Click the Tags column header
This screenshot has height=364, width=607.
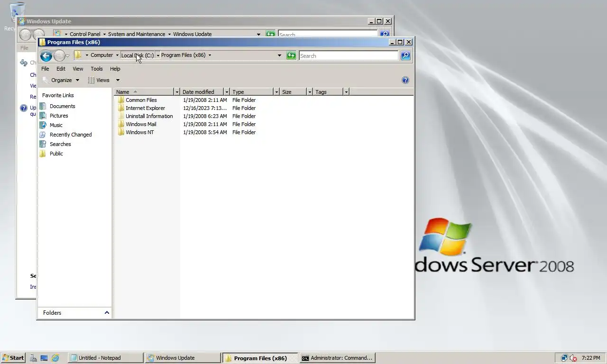click(328, 91)
